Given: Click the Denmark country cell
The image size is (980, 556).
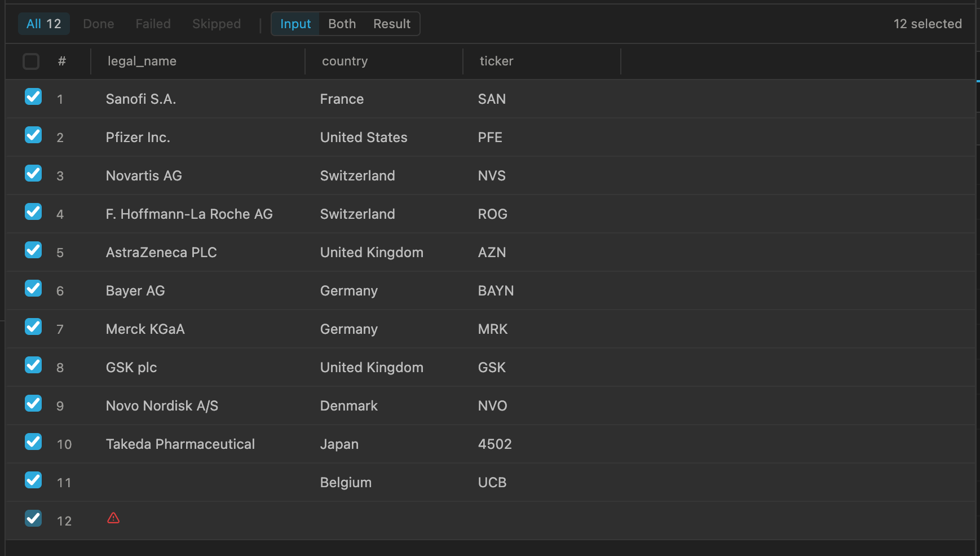Looking at the screenshot, I should [349, 406].
